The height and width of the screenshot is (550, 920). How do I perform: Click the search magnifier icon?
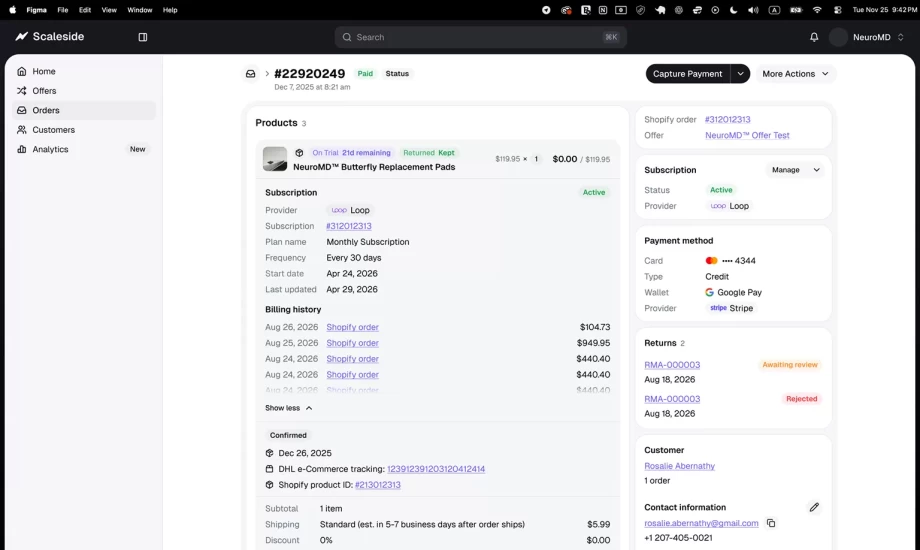click(x=347, y=37)
